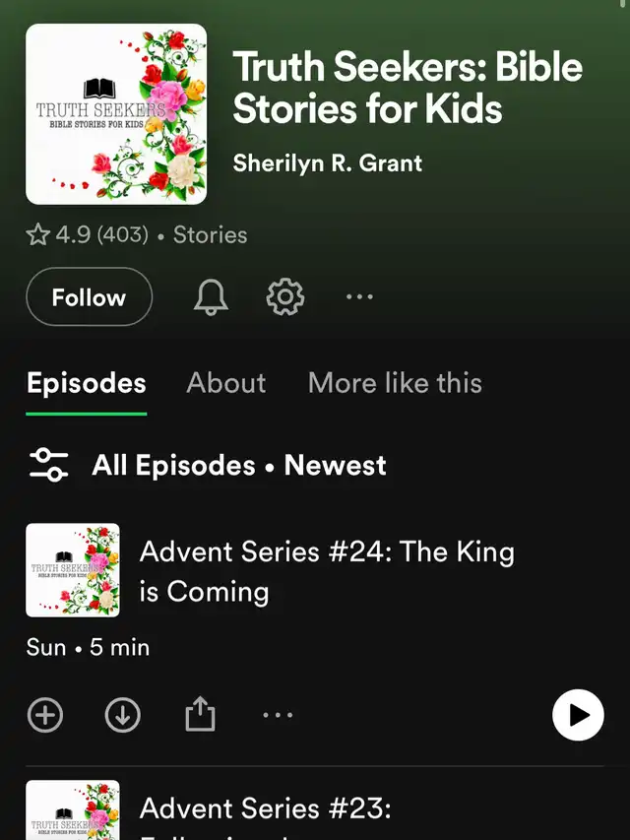Rate the podcast using the star rating
The image size is (630, 840).
[x=38, y=234]
